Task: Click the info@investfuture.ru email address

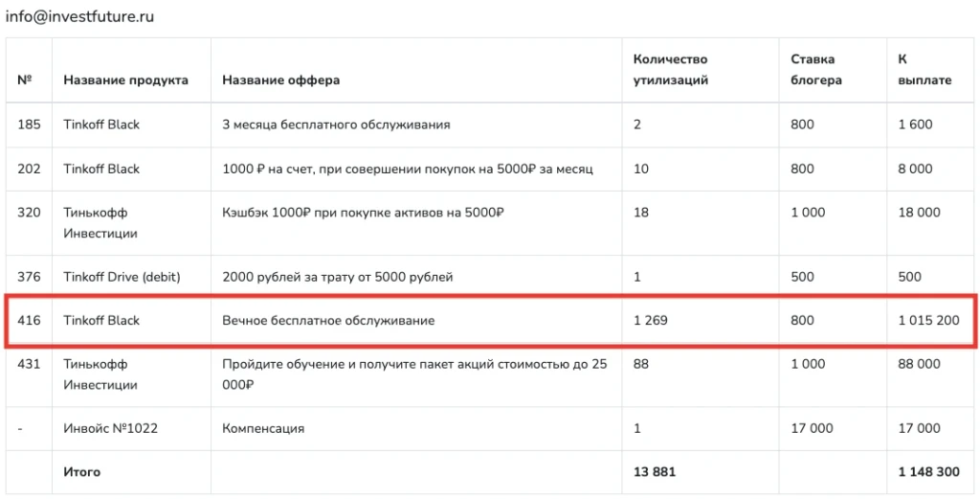Action: (79, 17)
